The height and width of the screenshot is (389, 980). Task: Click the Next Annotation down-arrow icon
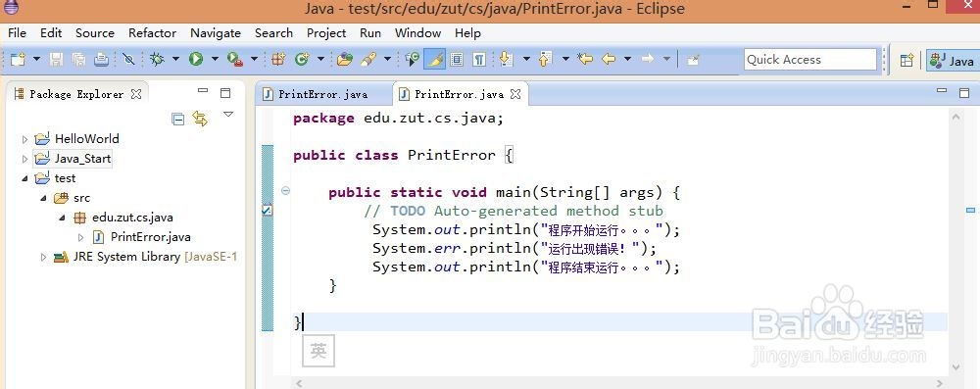click(x=506, y=60)
